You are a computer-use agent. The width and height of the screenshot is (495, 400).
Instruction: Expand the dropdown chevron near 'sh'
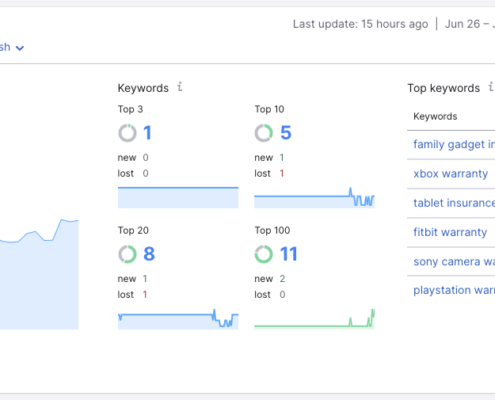click(20, 48)
